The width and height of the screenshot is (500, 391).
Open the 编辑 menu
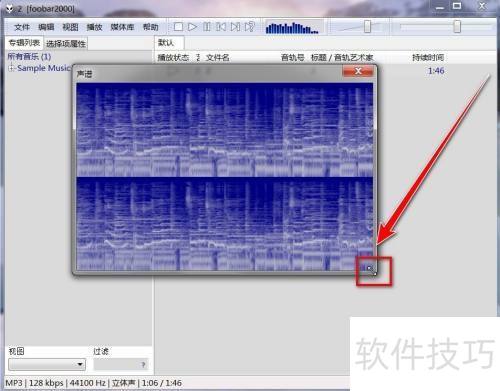(x=46, y=27)
